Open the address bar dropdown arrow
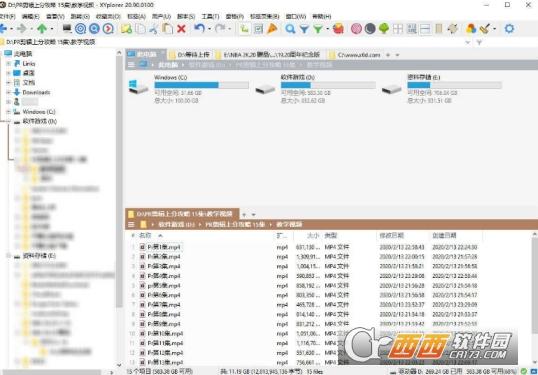538x375 pixels. click(x=467, y=42)
